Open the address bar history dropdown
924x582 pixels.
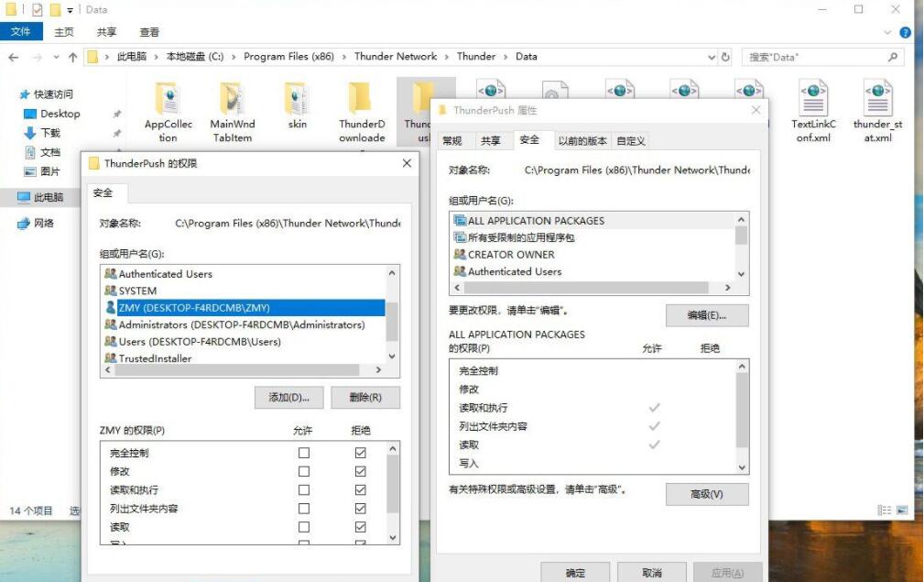(x=712, y=57)
